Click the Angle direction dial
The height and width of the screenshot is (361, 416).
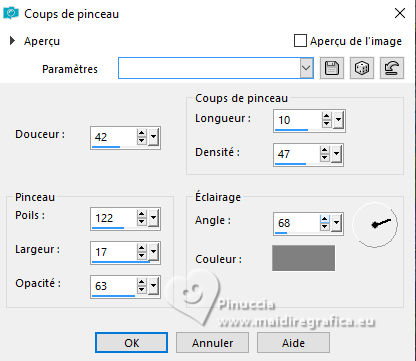click(375, 224)
